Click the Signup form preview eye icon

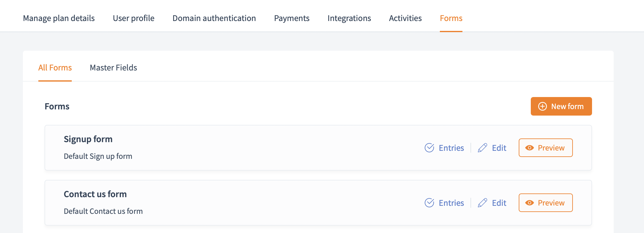[530, 148]
